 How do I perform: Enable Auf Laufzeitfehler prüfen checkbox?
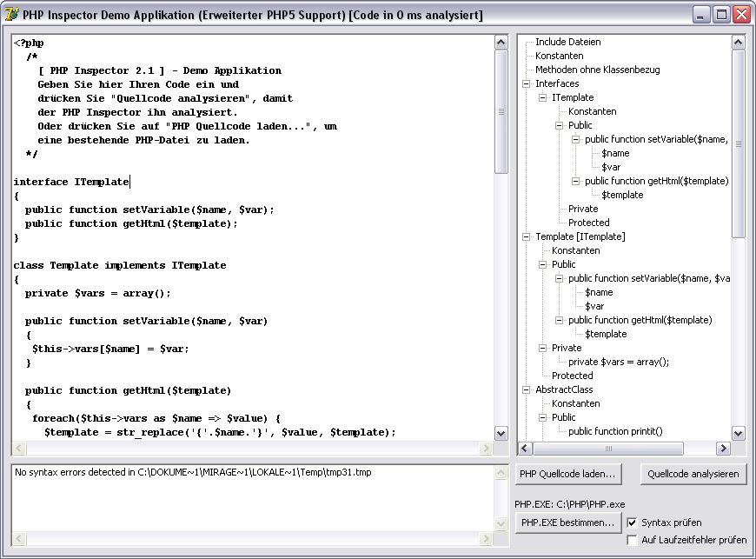[x=632, y=540]
